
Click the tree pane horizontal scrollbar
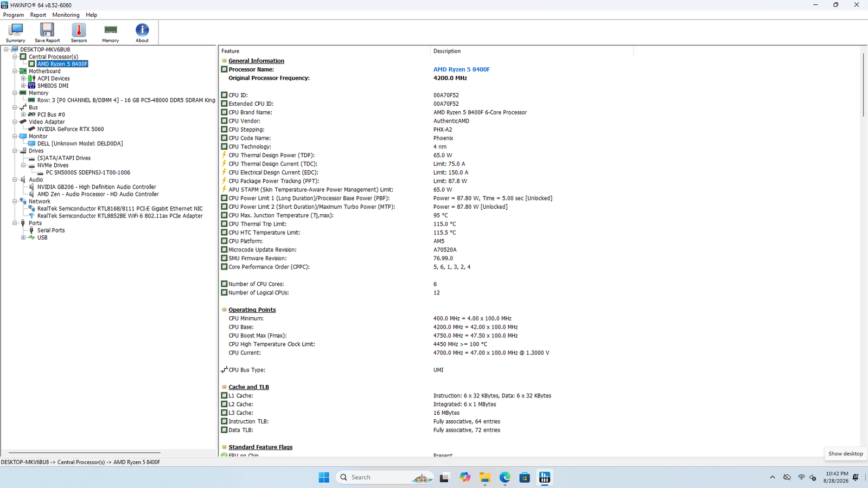pyautogui.click(x=85, y=452)
